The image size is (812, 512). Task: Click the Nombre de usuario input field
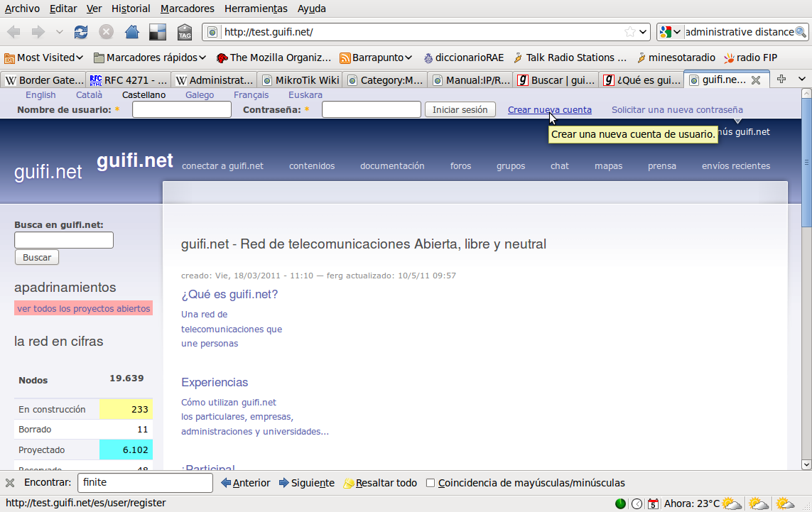click(x=182, y=109)
